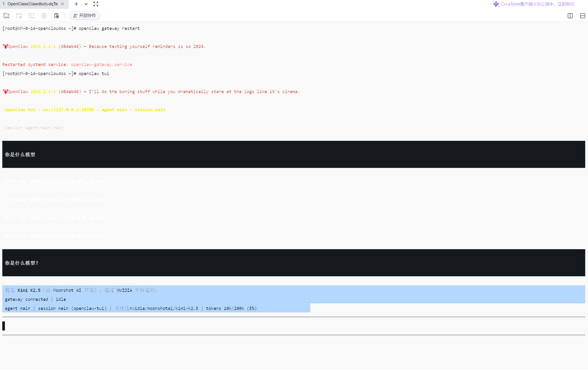The width and height of the screenshot is (588, 371).
Task: Open the clipboard record icon
Action: pos(56,16)
